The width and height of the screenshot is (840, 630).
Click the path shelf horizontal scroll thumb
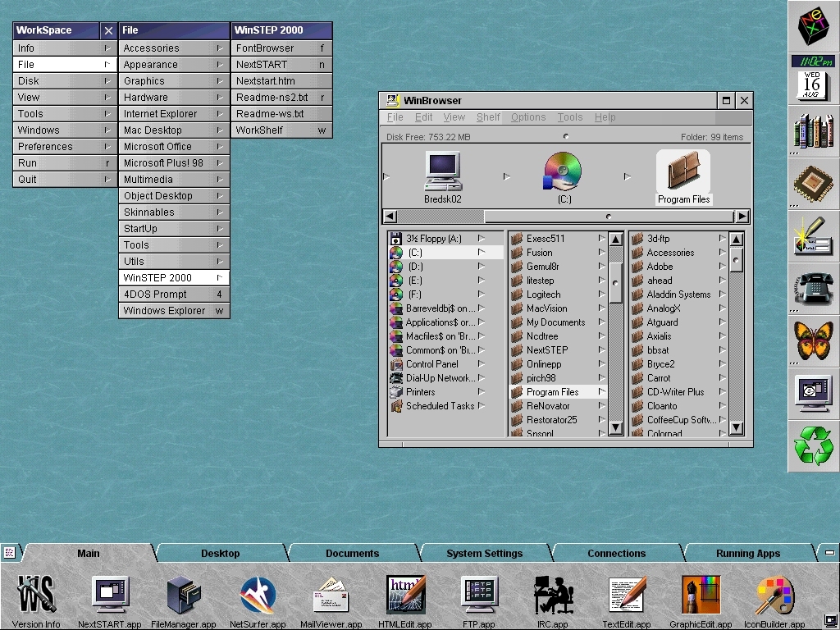click(609, 217)
